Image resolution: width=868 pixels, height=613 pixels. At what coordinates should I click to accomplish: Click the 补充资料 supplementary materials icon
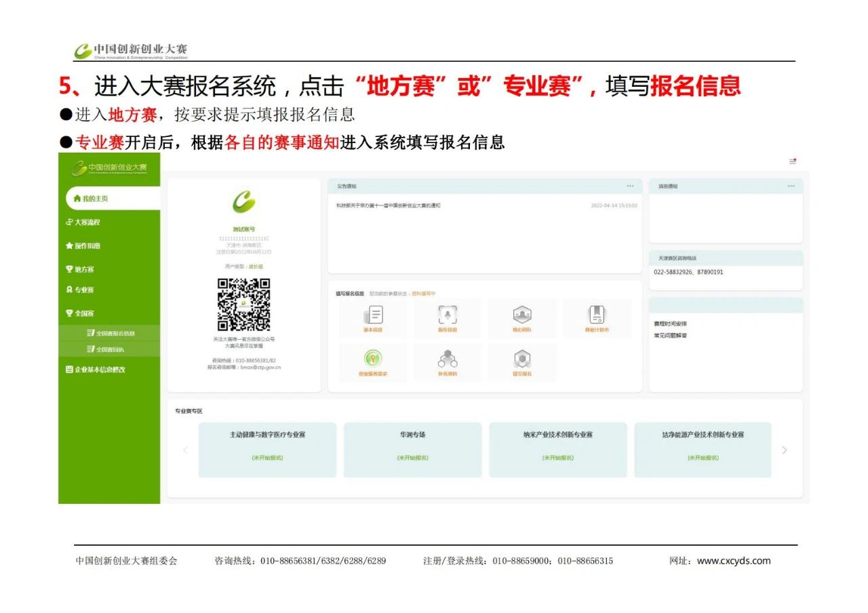(447, 360)
